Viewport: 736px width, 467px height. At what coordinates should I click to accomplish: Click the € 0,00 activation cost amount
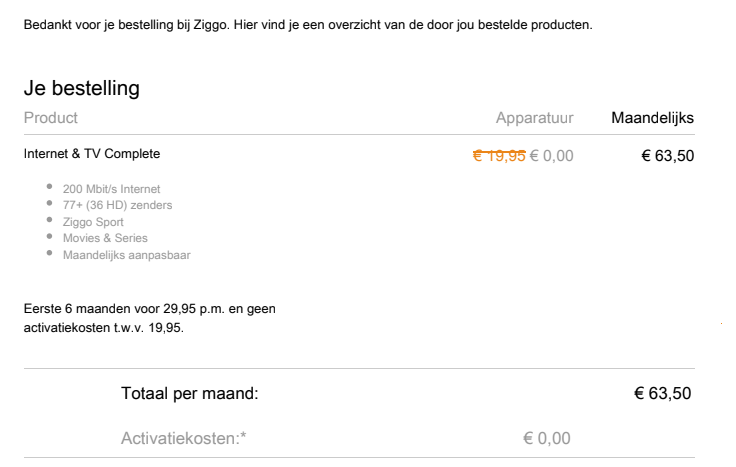point(546,438)
